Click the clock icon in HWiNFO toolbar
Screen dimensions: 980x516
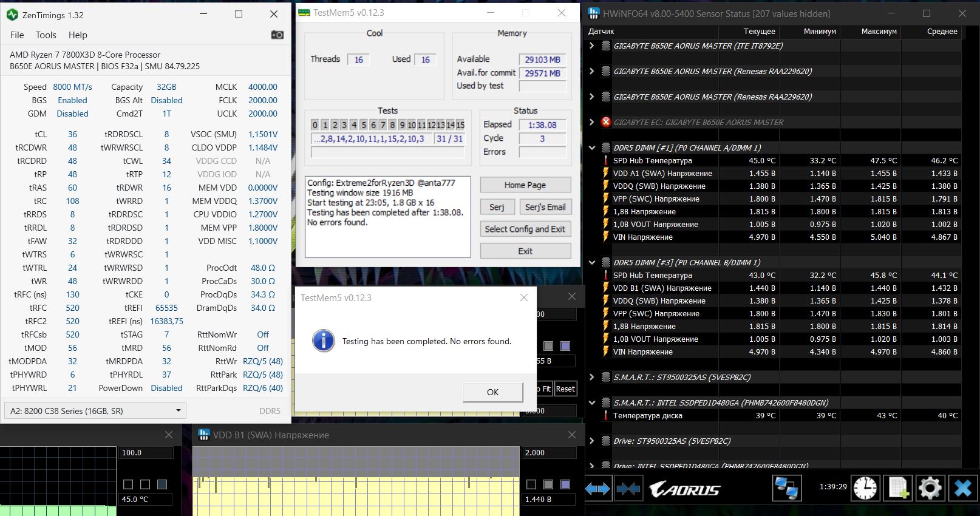tap(865, 488)
